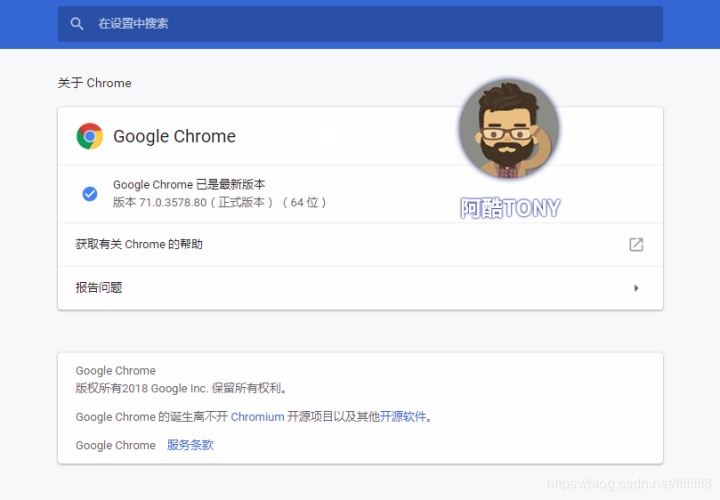
Task: Click the bearded cartoon avatar image
Action: [509, 129]
